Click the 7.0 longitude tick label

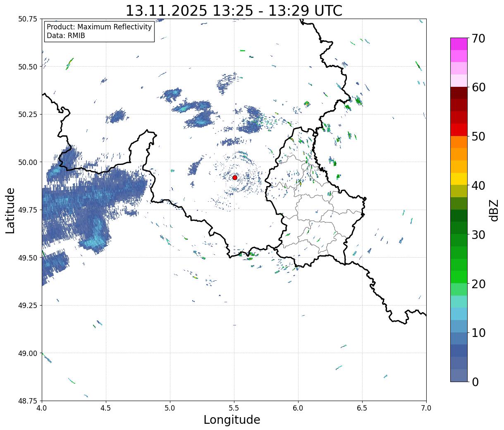426,408
